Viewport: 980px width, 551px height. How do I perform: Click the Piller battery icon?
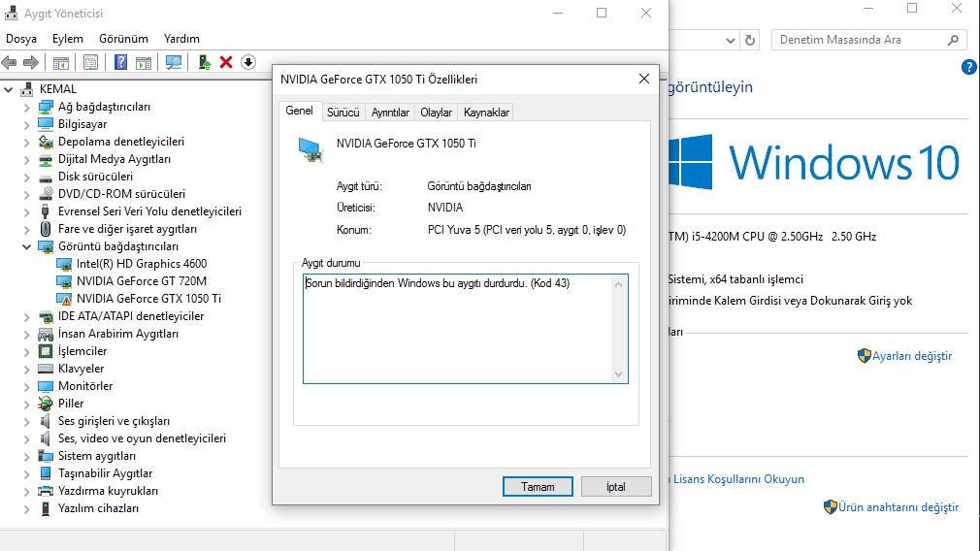point(45,404)
